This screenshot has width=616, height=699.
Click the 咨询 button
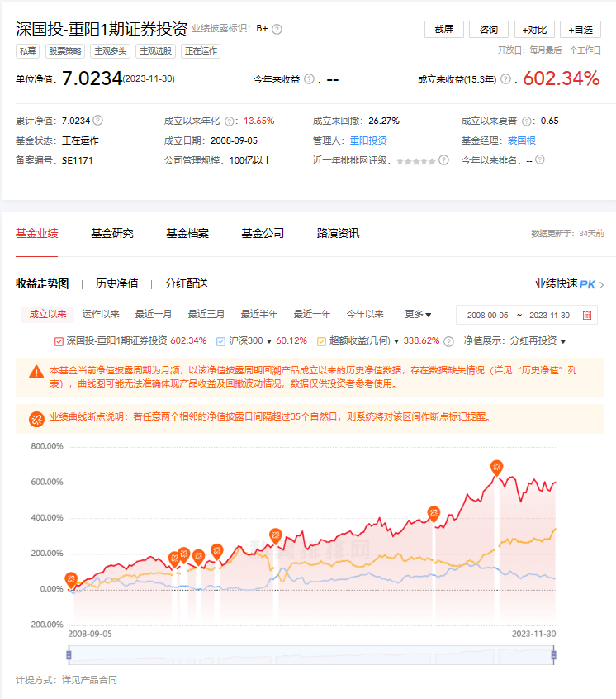tap(489, 30)
